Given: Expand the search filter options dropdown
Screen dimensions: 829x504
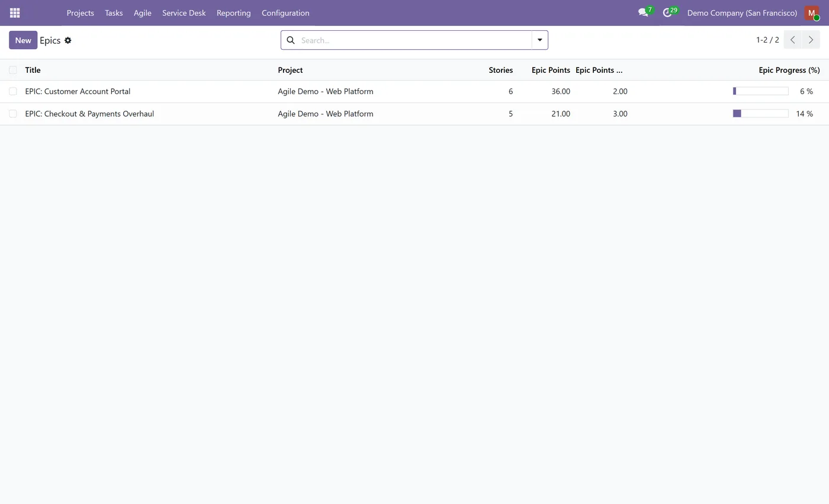Looking at the screenshot, I should [x=539, y=40].
